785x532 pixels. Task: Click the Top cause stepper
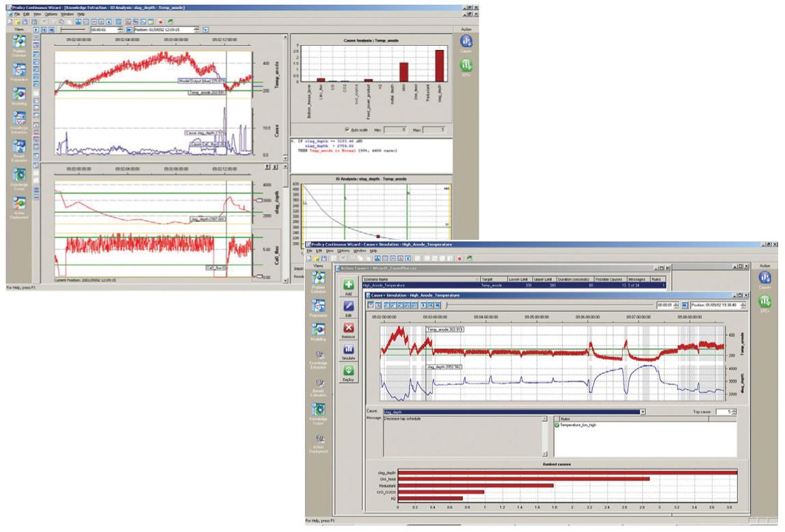click(734, 412)
